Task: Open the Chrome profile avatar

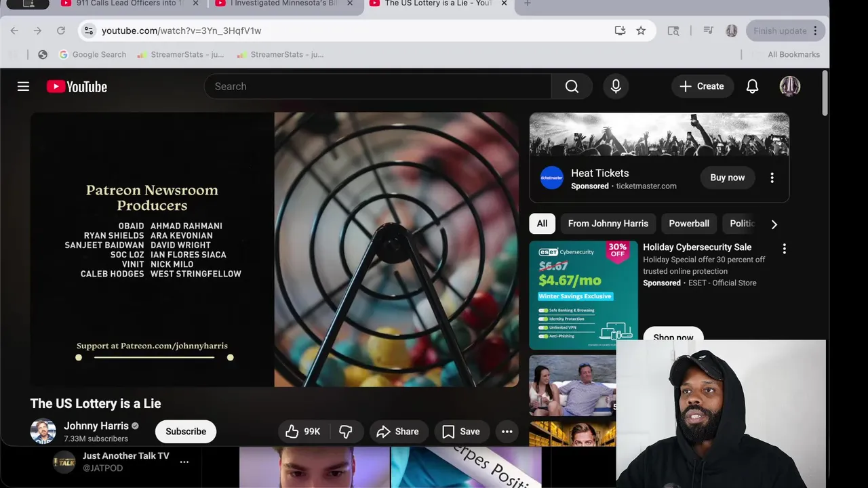Action: 731,30
